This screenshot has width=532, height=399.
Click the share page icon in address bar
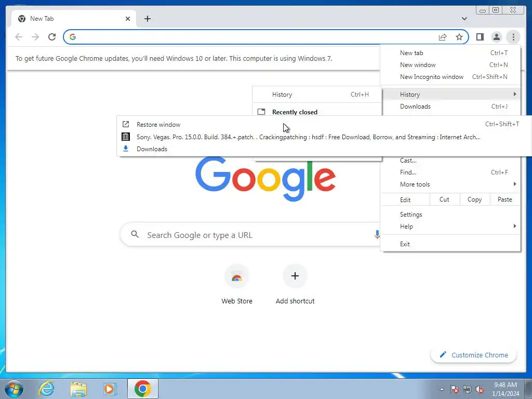pyautogui.click(x=443, y=37)
